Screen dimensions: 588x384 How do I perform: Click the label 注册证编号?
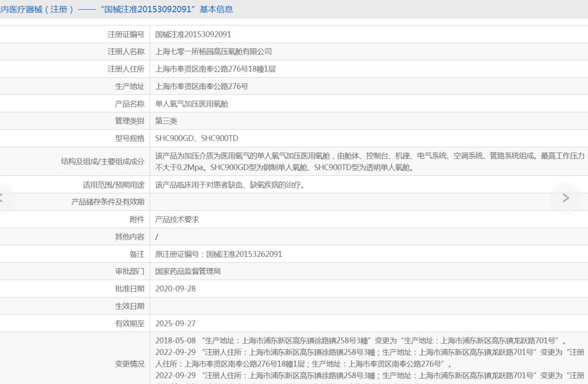click(x=126, y=35)
